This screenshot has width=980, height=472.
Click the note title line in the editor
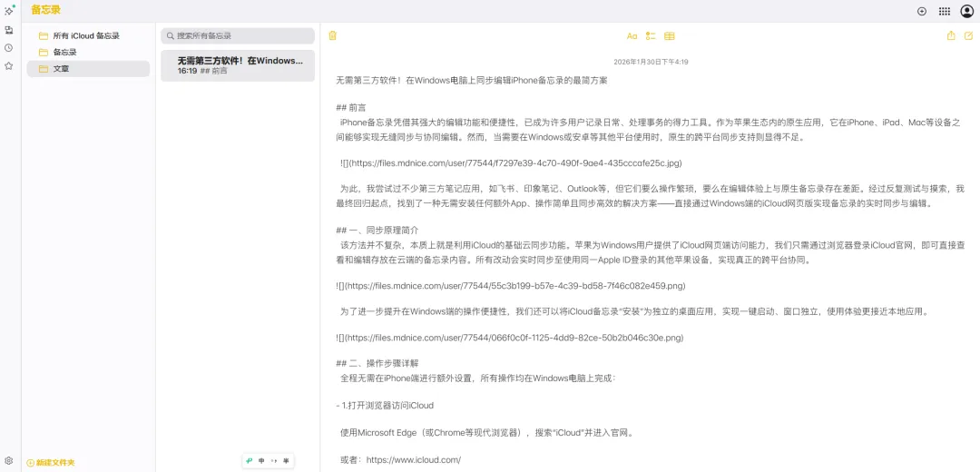pos(472,81)
